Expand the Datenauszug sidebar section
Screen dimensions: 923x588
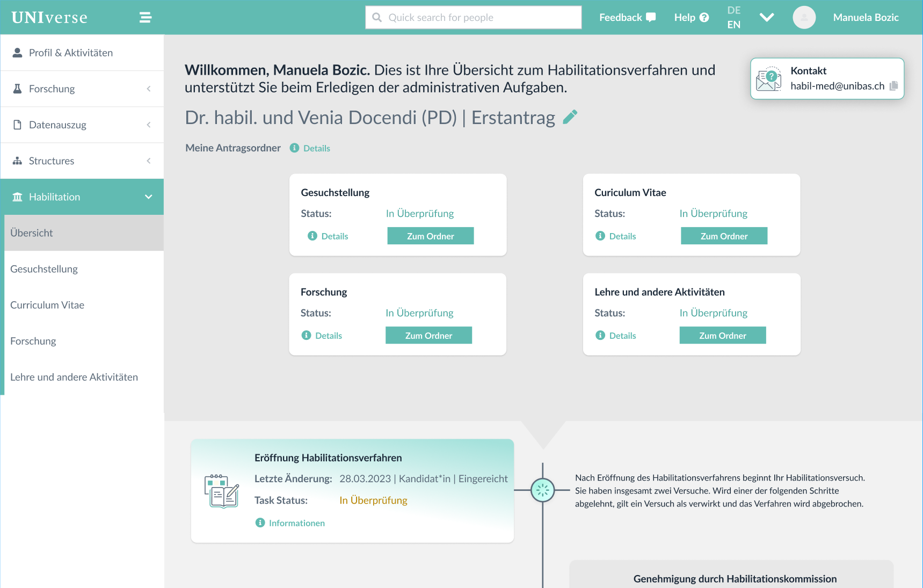tap(82, 125)
